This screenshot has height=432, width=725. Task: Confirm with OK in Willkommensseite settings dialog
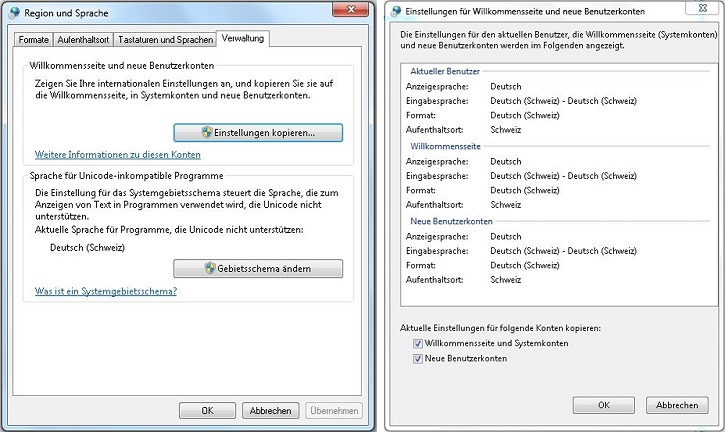click(603, 405)
